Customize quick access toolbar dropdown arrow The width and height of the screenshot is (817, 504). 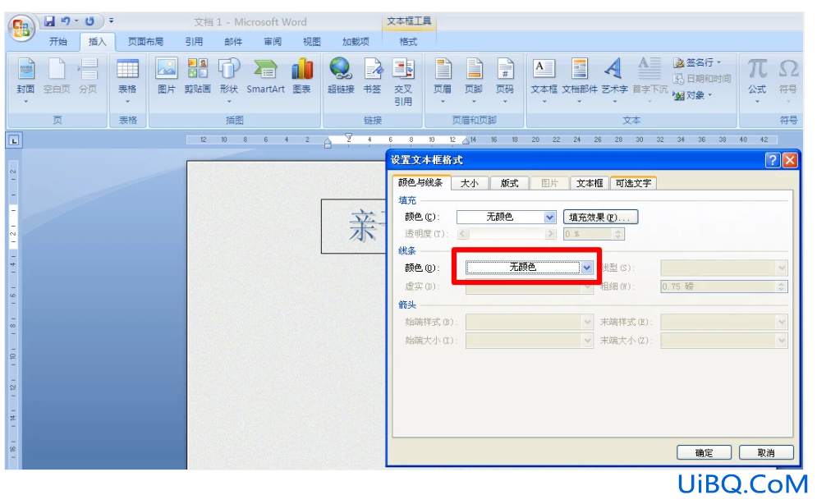pyautogui.click(x=111, y=21)
